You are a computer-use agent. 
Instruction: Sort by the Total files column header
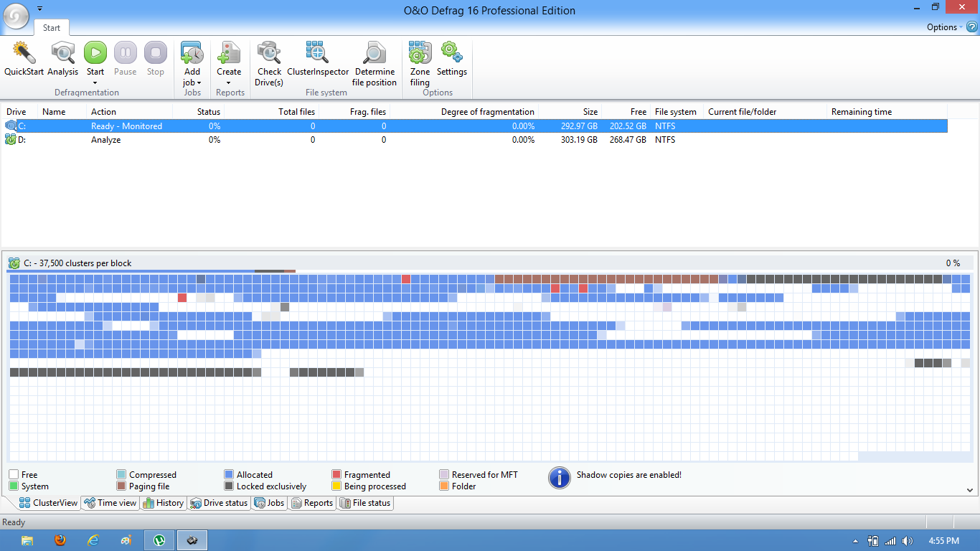point(271,112)
